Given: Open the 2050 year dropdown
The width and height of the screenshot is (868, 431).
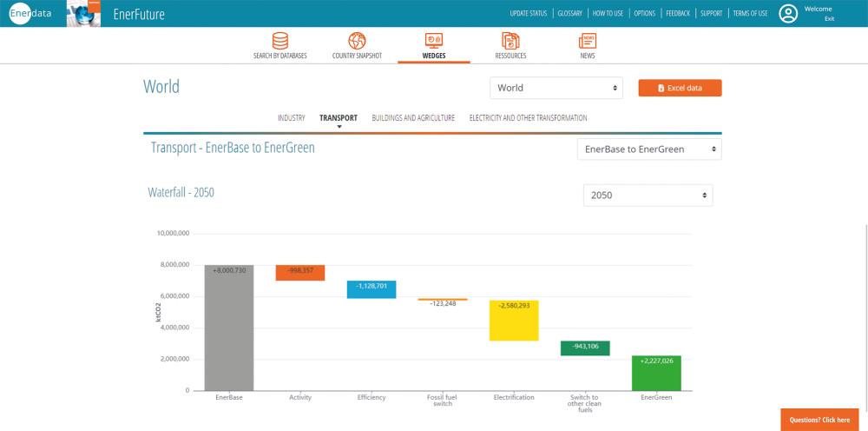Looking at the screenshot, I should click(648, 195).
